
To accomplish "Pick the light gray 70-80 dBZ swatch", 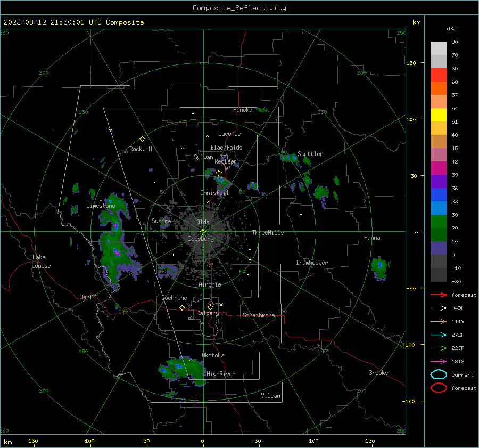I will click(439, 48).
